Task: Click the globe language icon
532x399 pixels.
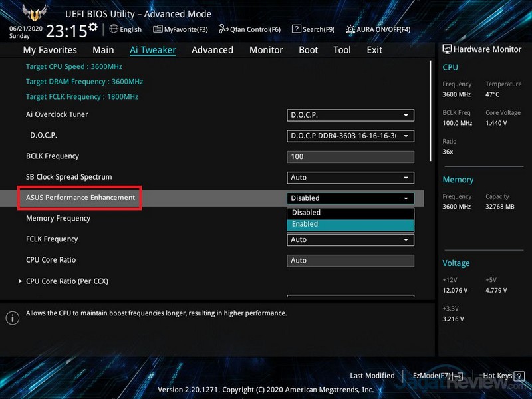Action: coord(114,29)
